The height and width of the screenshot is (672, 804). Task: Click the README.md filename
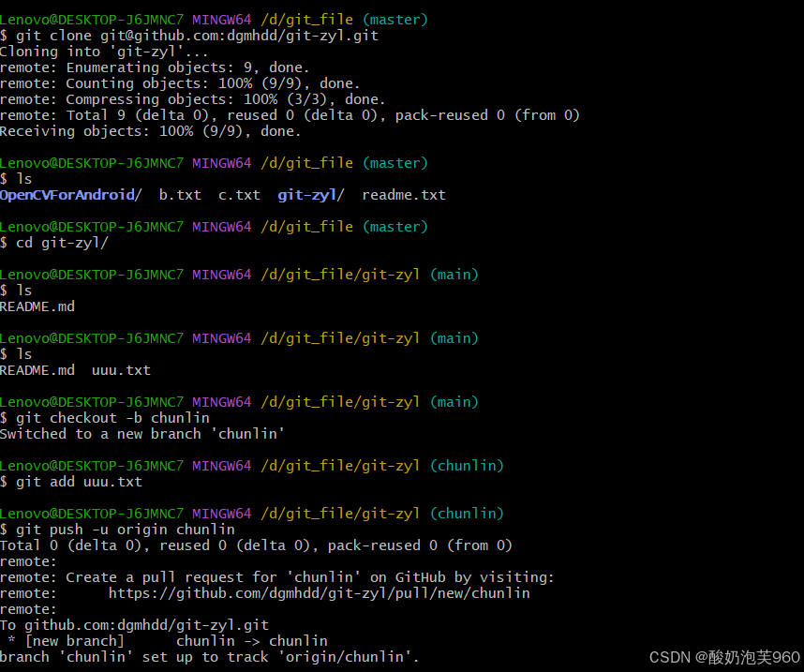pos(37,306)
